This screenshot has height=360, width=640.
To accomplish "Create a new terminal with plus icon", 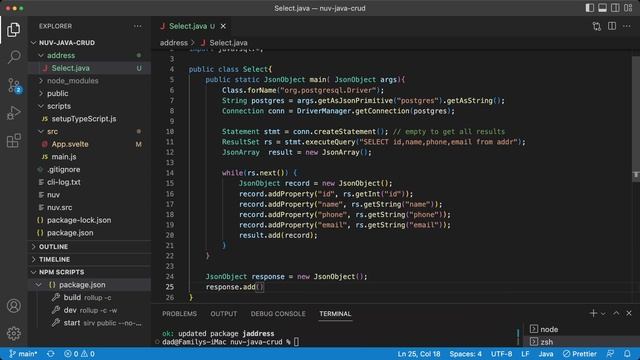I will click(x=593, y=313).
